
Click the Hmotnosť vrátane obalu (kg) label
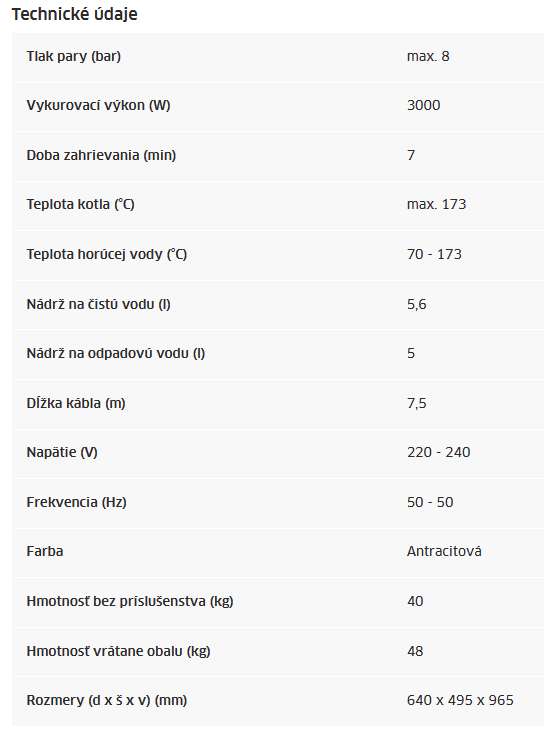click(118, 651)
